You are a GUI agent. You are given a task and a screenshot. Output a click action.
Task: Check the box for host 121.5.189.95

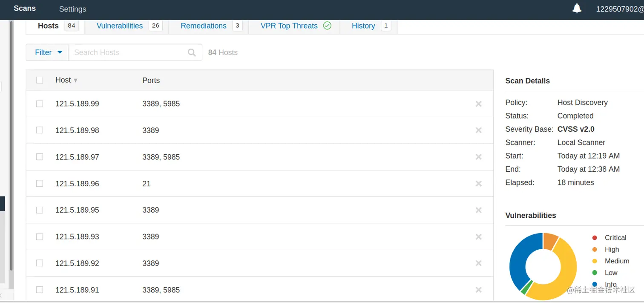[x=40, y=210]
